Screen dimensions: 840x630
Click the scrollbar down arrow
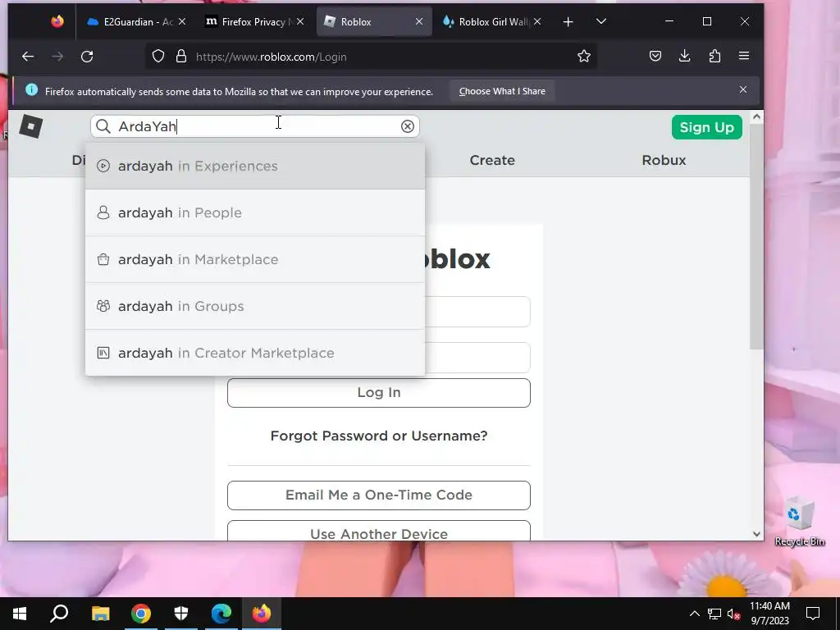756,533
